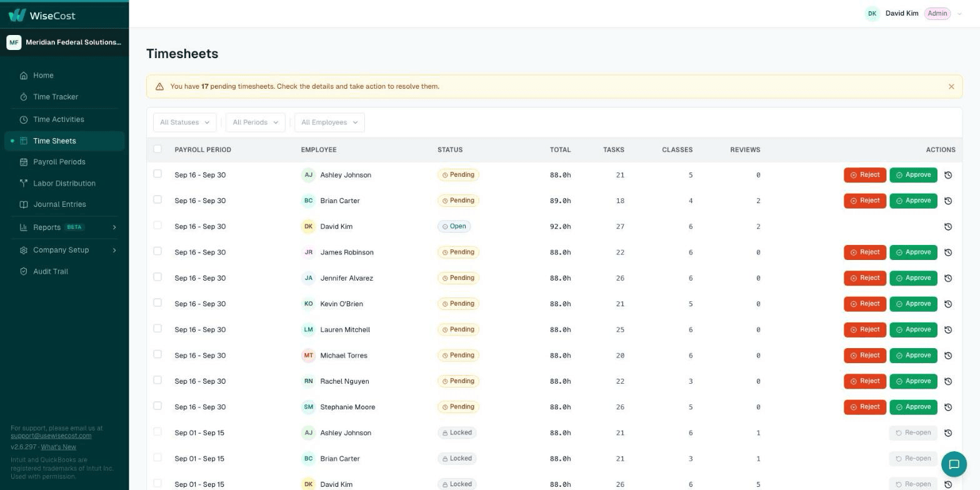980x490 pixels.
Task: Show history for Lauren Mitchell timesheet
Action: (948, 330)
